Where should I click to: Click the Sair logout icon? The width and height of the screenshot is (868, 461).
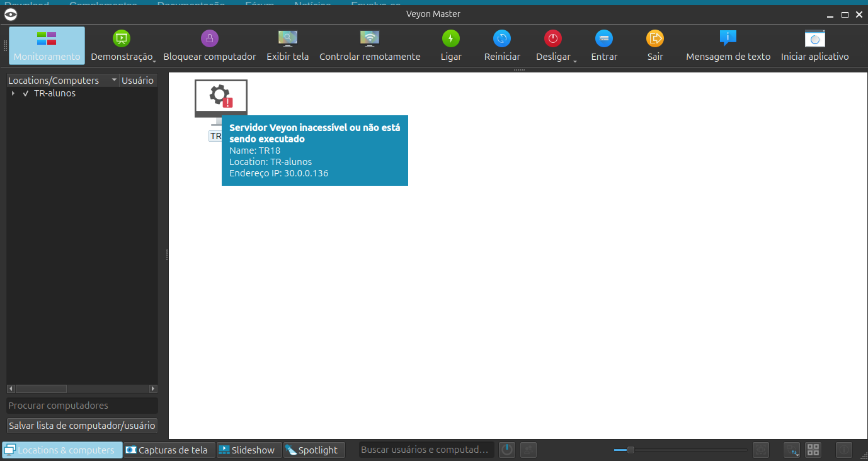655,39
